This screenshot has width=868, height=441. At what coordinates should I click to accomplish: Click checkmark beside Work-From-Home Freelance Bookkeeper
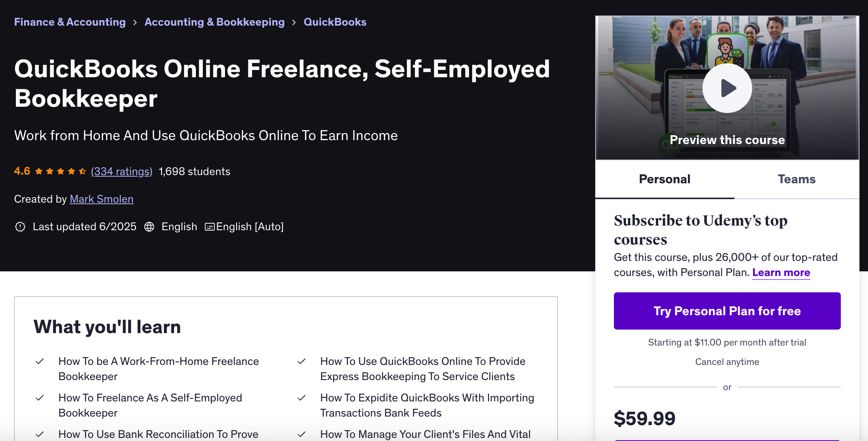(40, 361)
